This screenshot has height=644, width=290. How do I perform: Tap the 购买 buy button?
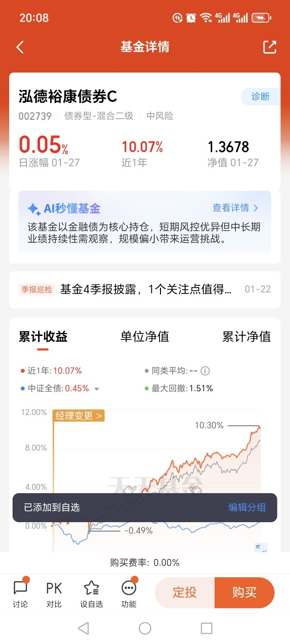[245, 592]
